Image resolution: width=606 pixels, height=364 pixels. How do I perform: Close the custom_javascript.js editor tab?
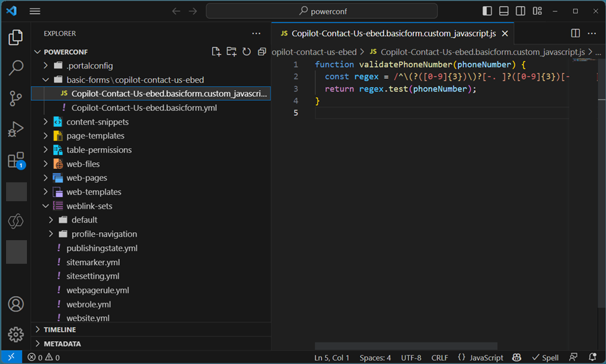(x=505, y=33)
